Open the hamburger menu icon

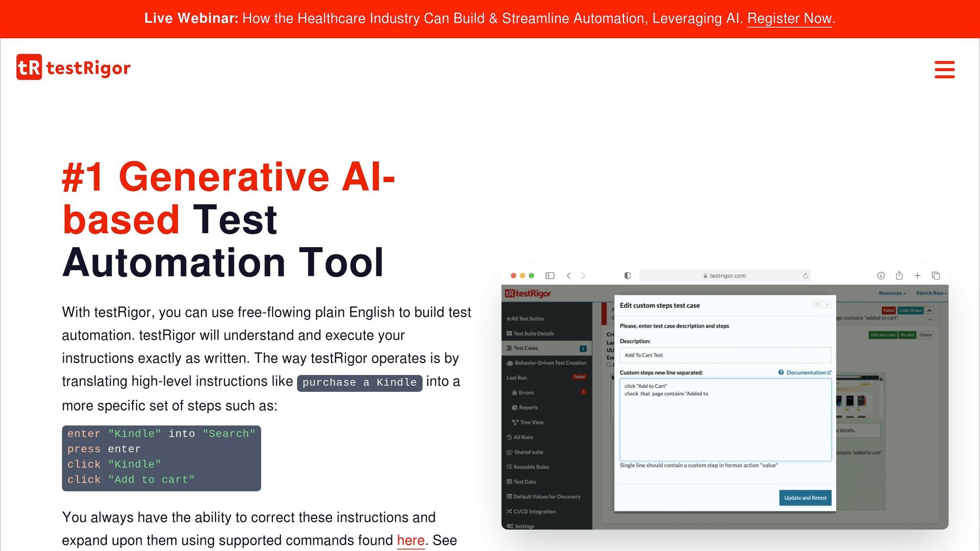[944, 69]
